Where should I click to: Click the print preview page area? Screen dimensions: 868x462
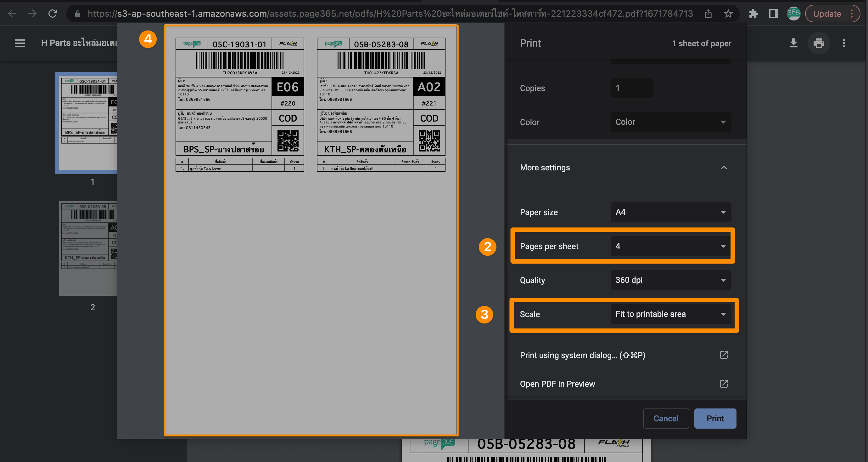click(311, 230)
